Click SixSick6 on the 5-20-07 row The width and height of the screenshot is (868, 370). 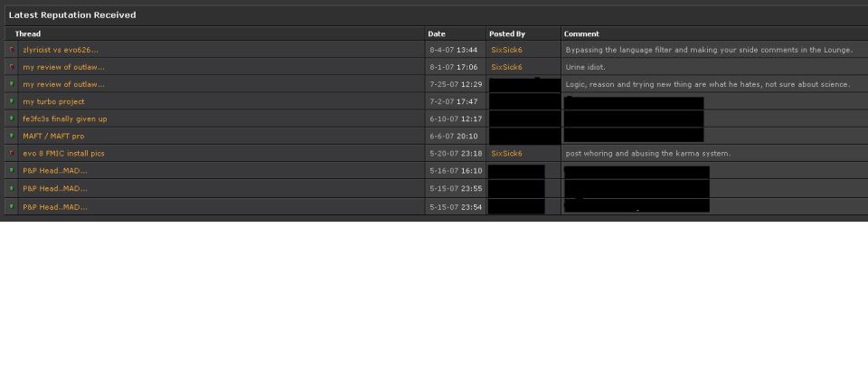(506, 154)
